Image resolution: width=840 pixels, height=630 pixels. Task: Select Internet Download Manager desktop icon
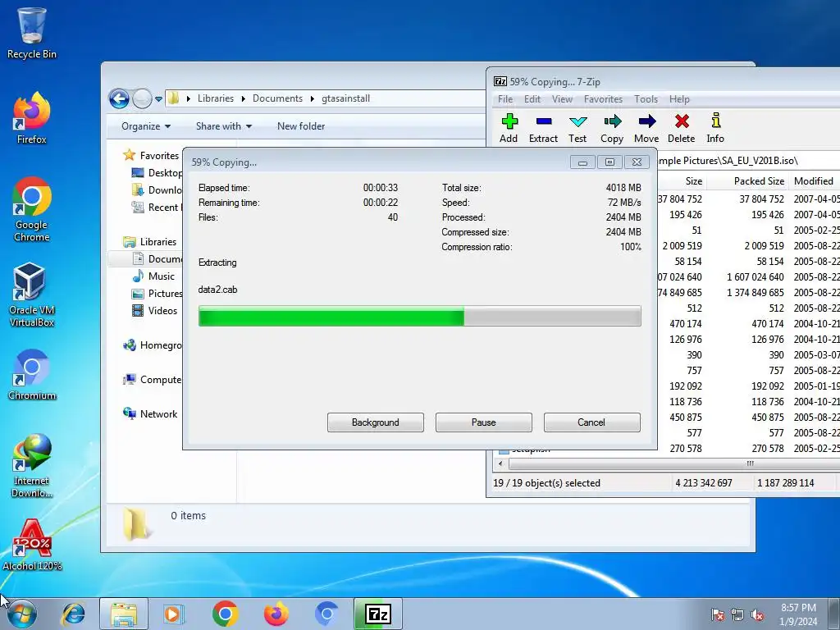pyautogui.click(x=32, y=466)
